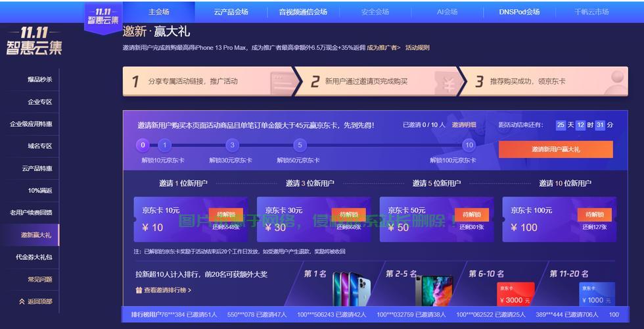The height and width of the screenshot is (329, 644).
Task: Select the AI会场 tab
Action: coord(448,12)
